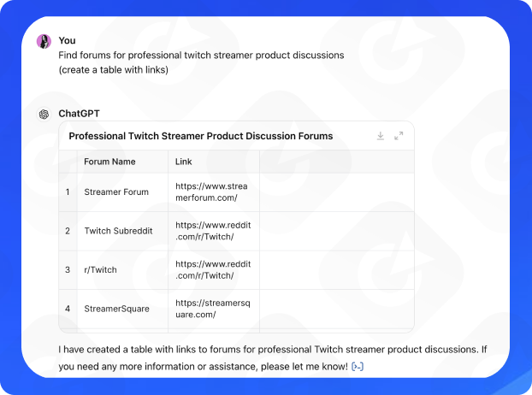Screen dimensions: 532x395
Task: Open the Twitch Subreddit link in row 2
Action: click(x=211, y=231)
